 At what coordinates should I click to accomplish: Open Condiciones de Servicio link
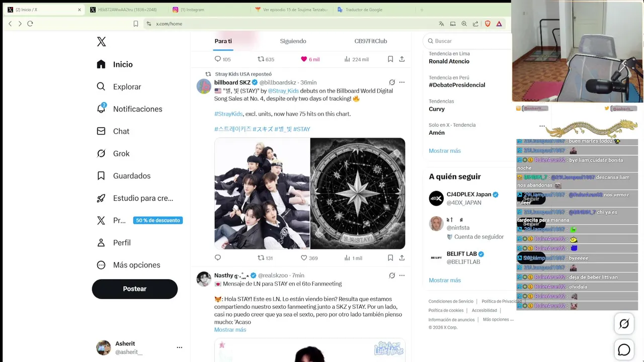pyautogui.click(x=451, y=302)
